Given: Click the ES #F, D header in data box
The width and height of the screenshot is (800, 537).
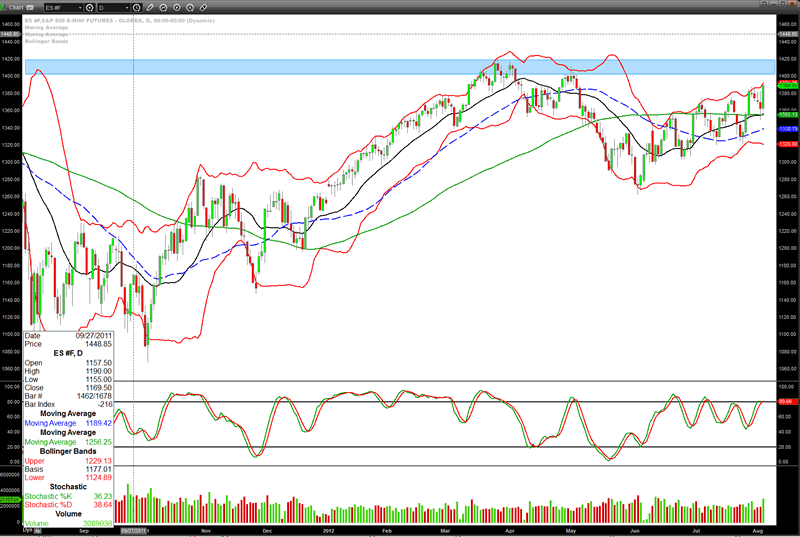Looking at the screenshot, I should tap(68, 353).
